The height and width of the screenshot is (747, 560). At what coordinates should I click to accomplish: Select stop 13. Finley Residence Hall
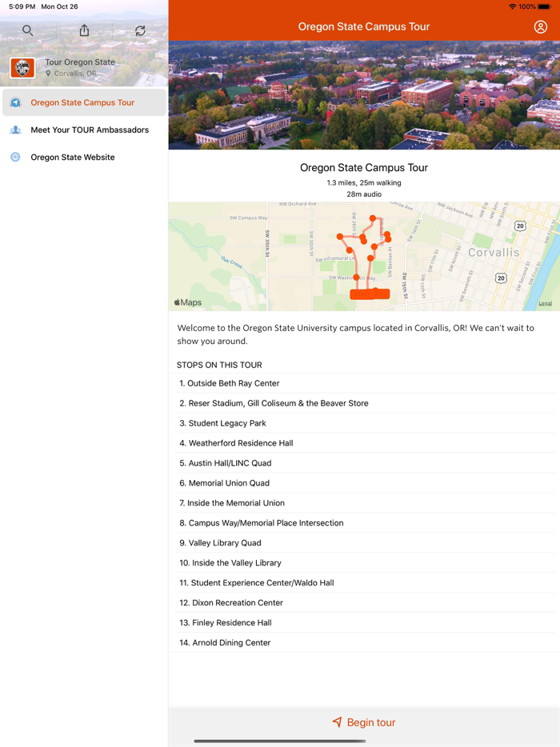tap(366, 623)
